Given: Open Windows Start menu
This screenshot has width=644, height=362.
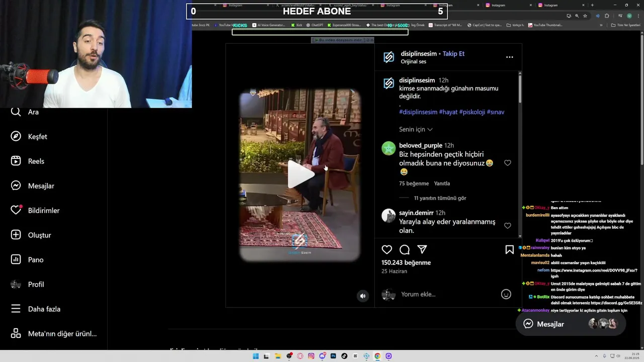Looking at the screenshot, I should pos(256,356).
